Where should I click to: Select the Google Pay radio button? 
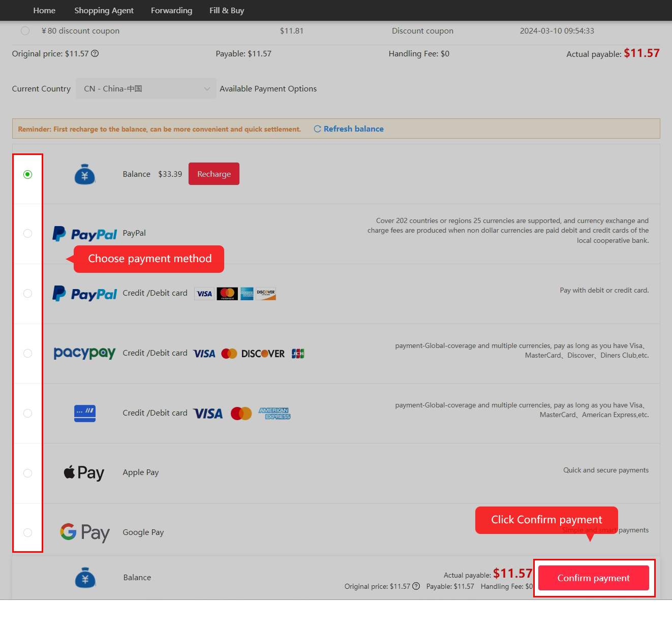(28, 532)
